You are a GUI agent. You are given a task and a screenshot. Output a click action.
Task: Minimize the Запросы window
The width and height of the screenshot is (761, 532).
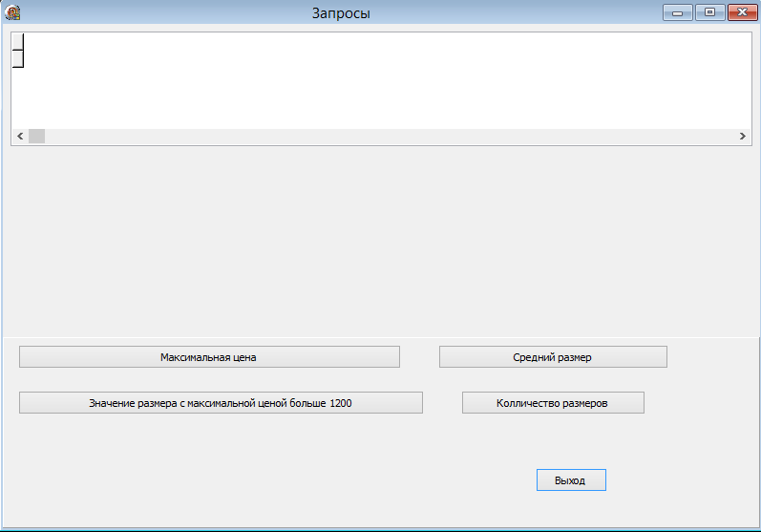click(678, 12)
